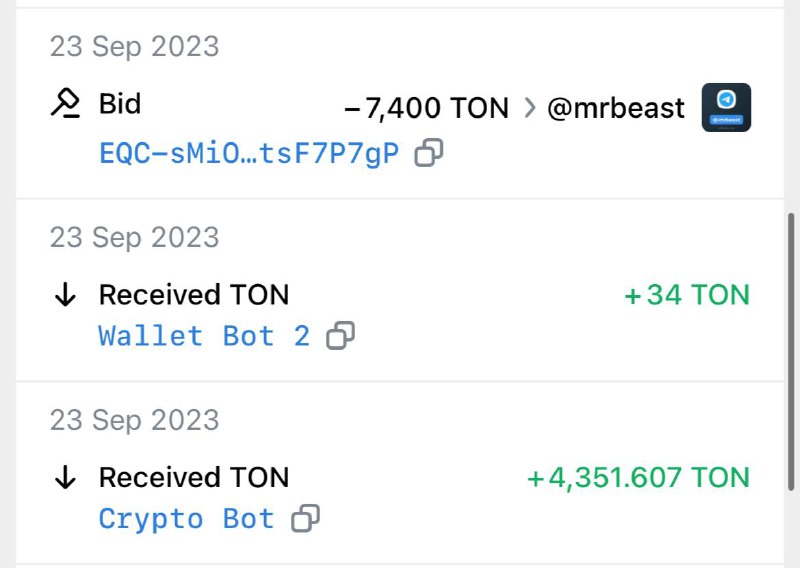Screen dimensions: 800x568
Task: Click the gavel icon beside Bid
Action: (x=65, y=104)
